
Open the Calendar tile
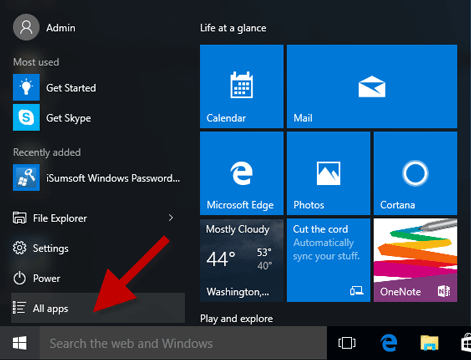[242, 86]
